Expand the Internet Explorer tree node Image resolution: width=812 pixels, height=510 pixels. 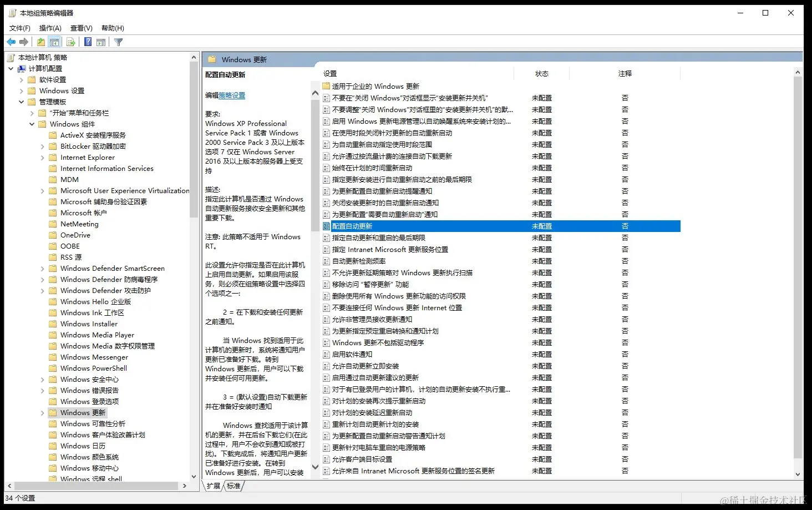coord(43,158)
